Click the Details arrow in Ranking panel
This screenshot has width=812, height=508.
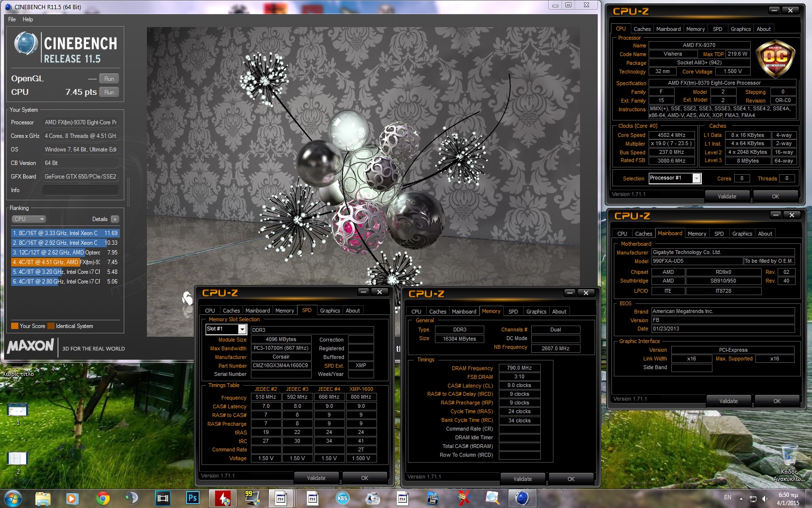point(115,219)
